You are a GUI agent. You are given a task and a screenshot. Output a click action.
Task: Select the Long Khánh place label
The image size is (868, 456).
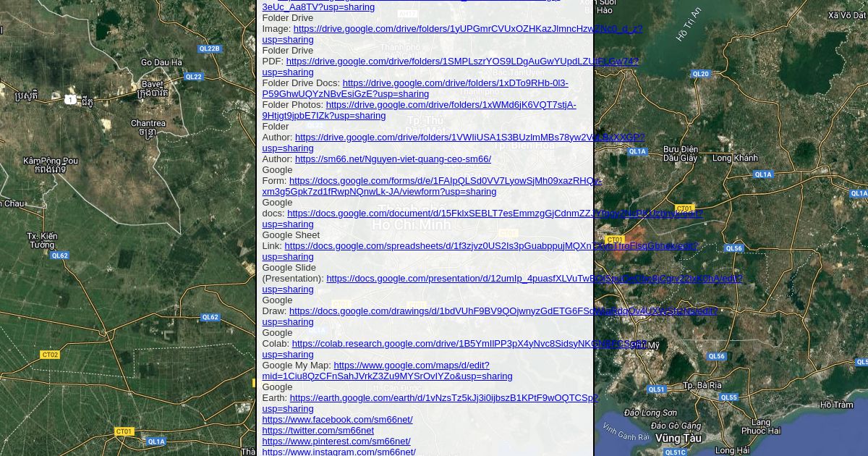tap(735, 158)
